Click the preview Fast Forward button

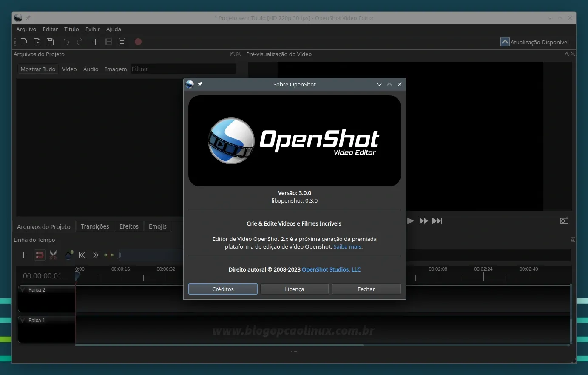(x=423, y=221)
